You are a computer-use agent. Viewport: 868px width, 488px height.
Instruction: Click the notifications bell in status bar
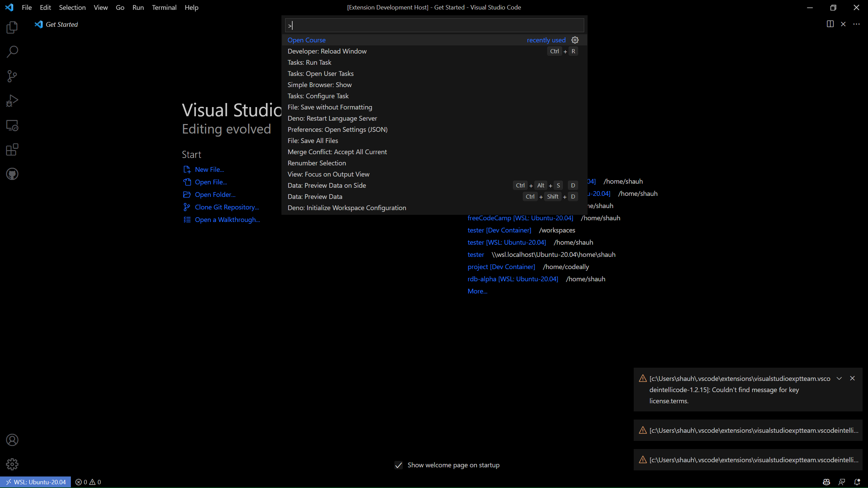click(857, 482)
